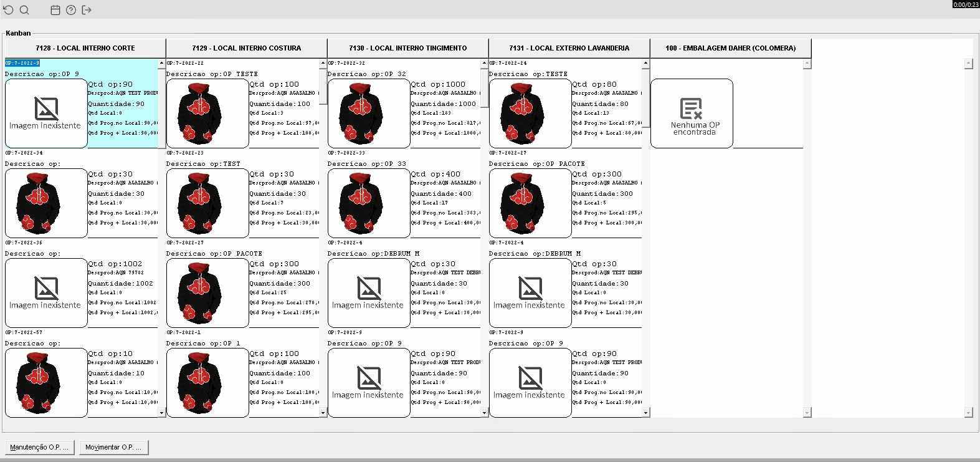This screenshot has width=980, height=462.
Task: Click the Nenhuma OP encontrada icon
Action: [x=692, y=108]
